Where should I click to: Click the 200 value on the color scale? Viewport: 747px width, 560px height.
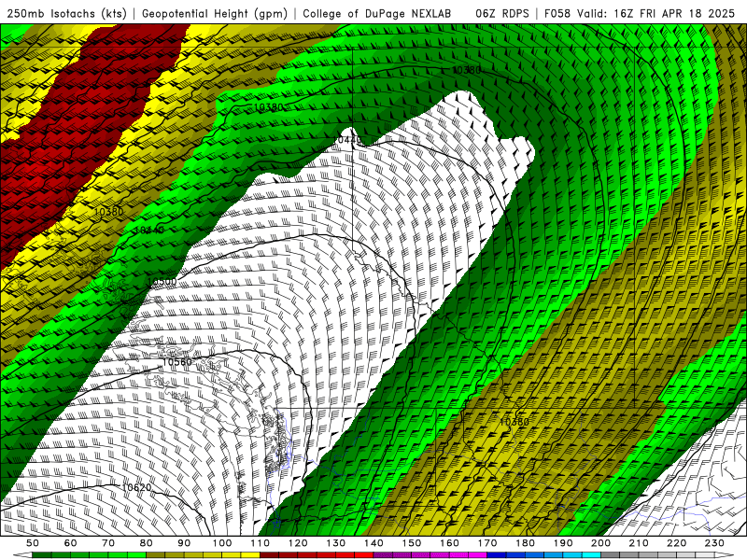pyautogui.click(x=600, y=543)
